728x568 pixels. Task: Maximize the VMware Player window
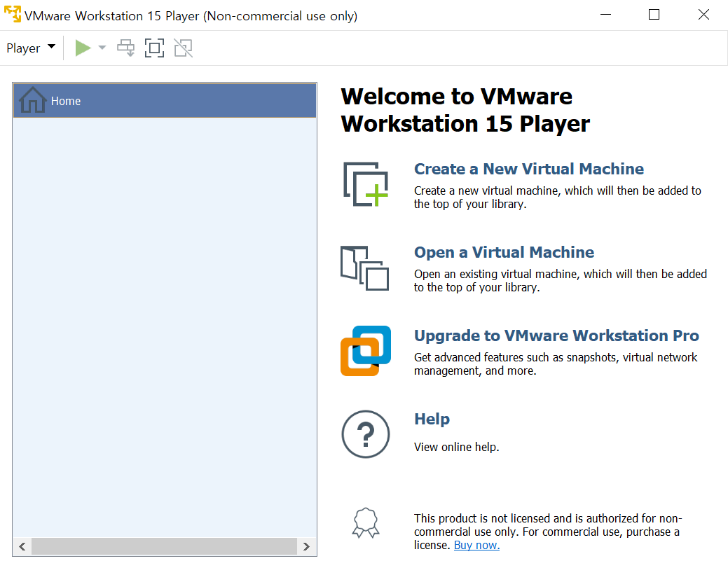[654, 15]
